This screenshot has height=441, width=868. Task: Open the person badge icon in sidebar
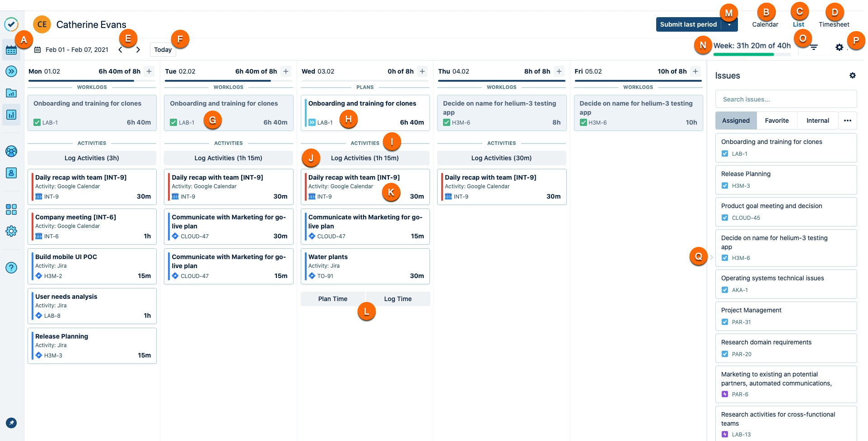(x=11, y=173)
